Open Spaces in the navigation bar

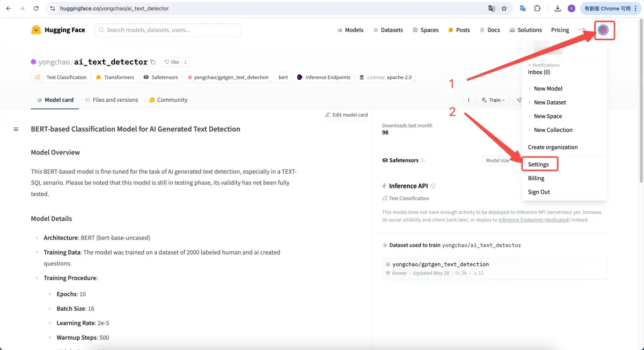click(x=426, y=30)
